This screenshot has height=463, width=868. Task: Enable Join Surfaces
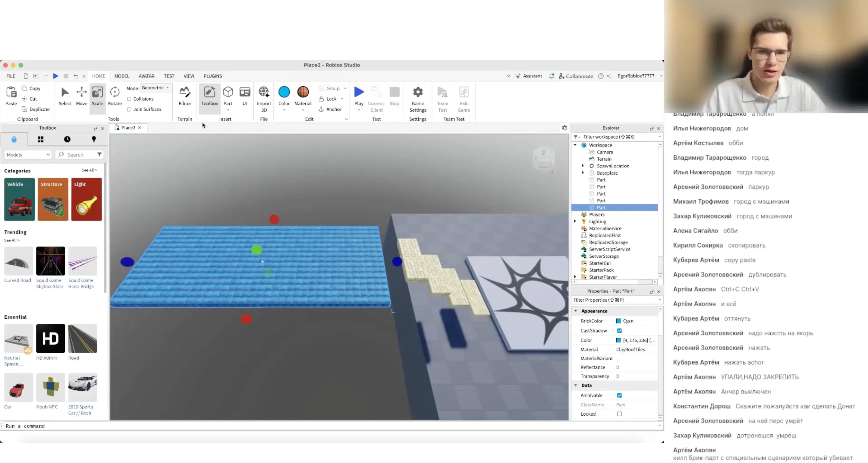point(130,109)
